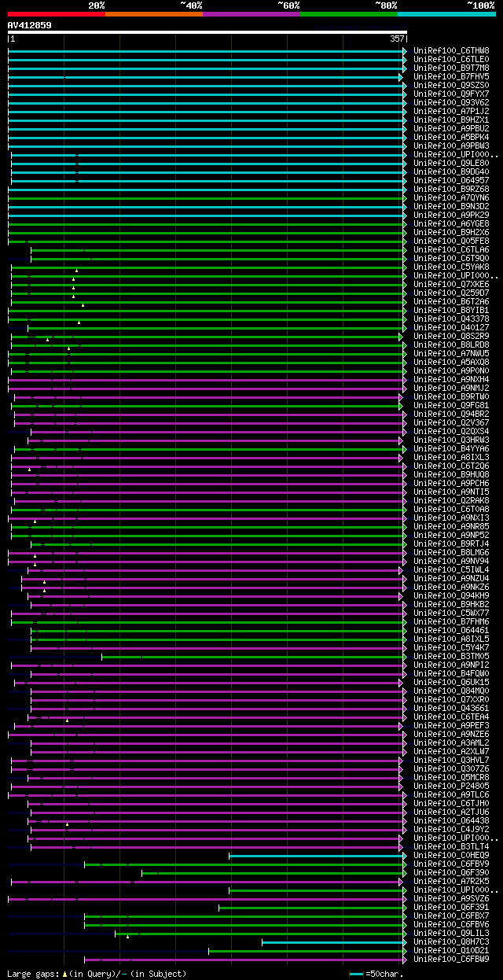Select the UniRef100_Q10D21 label
This screenshot has height=980, width=503.
452,950
